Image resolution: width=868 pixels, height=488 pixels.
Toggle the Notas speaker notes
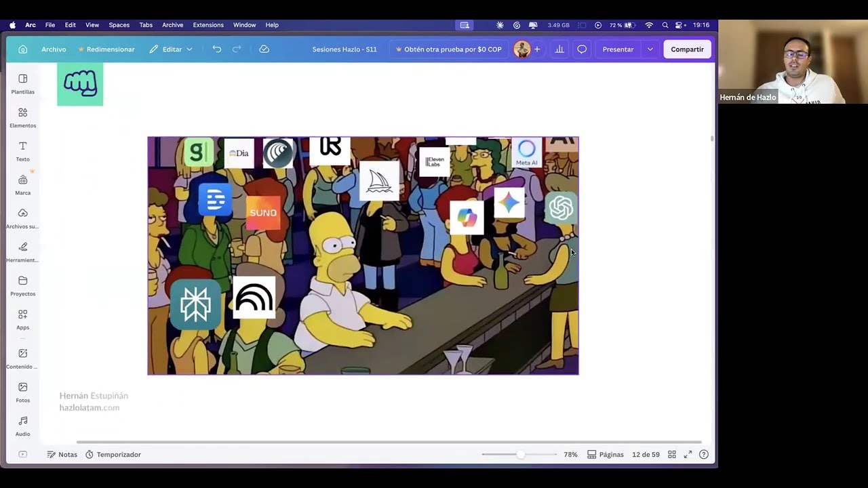click(x=62, y=454)
